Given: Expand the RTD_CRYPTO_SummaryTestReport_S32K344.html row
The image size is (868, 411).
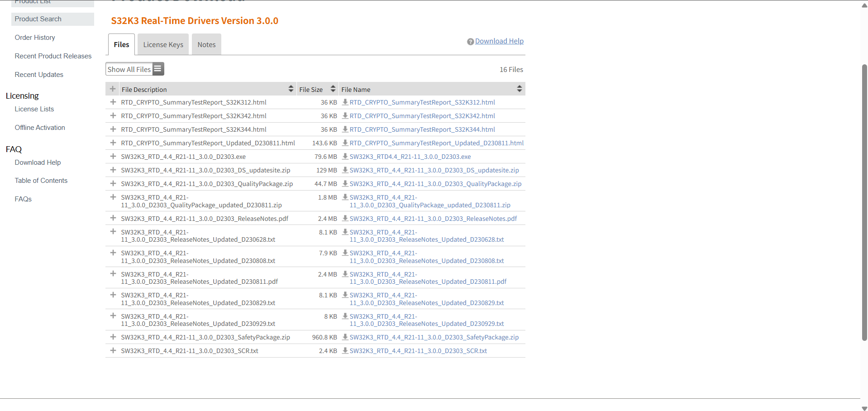Looking at the screenshot, I should point(113,129).
